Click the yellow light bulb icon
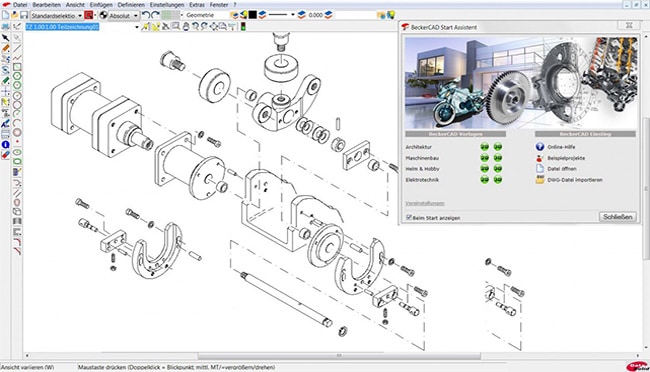The height and width of the screenshot is (372, 650). pos(390,15)
